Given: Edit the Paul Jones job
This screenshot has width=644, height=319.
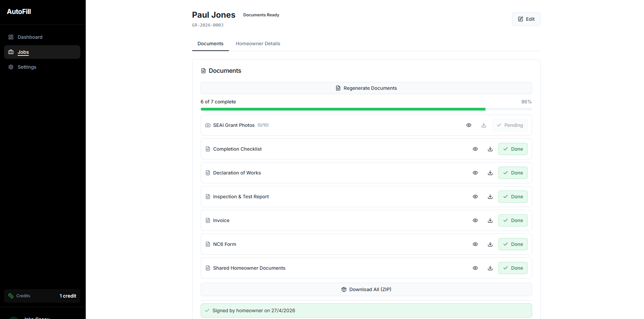Looking at the screenshot, I should [x=526, y=19].
